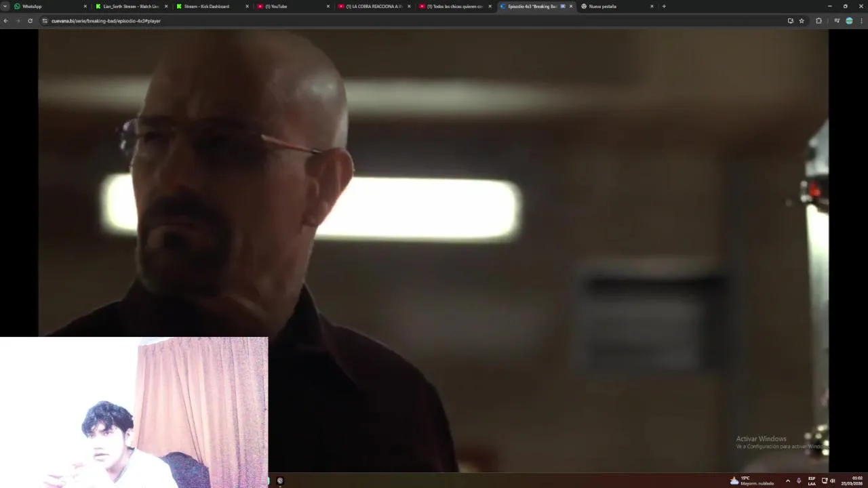Screen dimensions: 868x488
Task: Open the clock showing 01:02
Action: click(x=852, y=481)
